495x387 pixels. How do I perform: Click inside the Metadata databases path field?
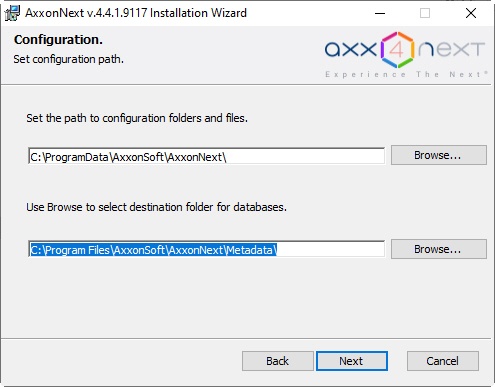(x=206, y=249)
